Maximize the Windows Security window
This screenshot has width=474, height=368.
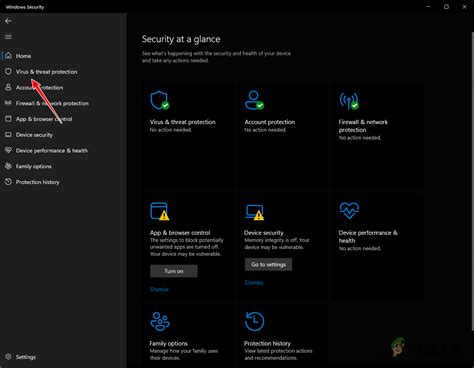tap(446, 7)
